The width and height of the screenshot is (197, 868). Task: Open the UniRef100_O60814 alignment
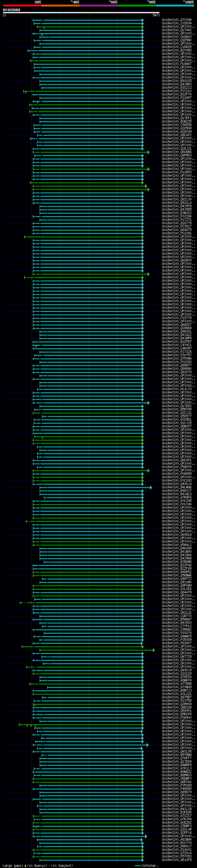pyautogui.click(x=177, y=535)
